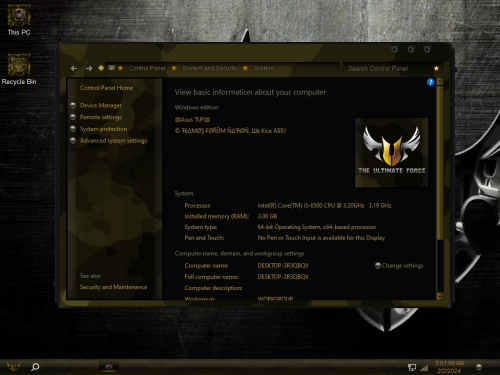Image resolution: width=500 pixels, height=375 pixels.
Task: Click the TUF Ultimate Force logo image
Action: pyautogui.click(x=392, y=152)
